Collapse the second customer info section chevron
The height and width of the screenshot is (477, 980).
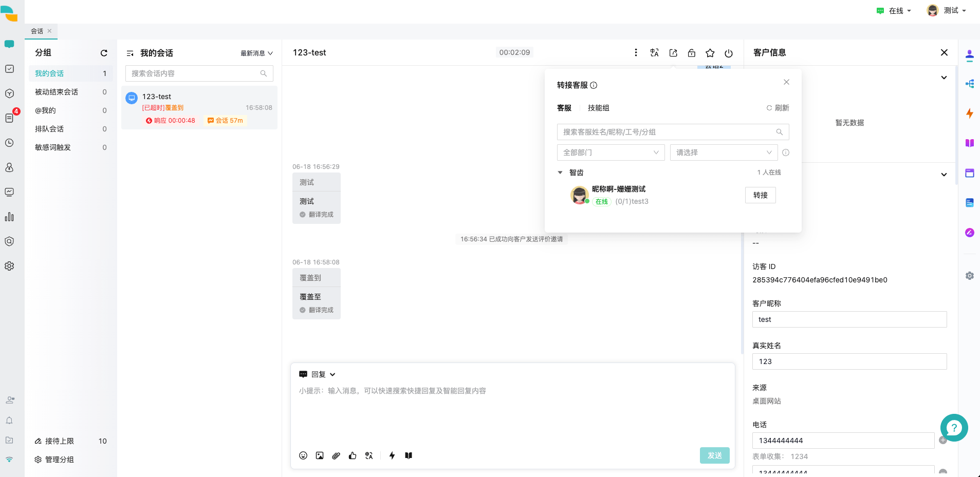944,175
